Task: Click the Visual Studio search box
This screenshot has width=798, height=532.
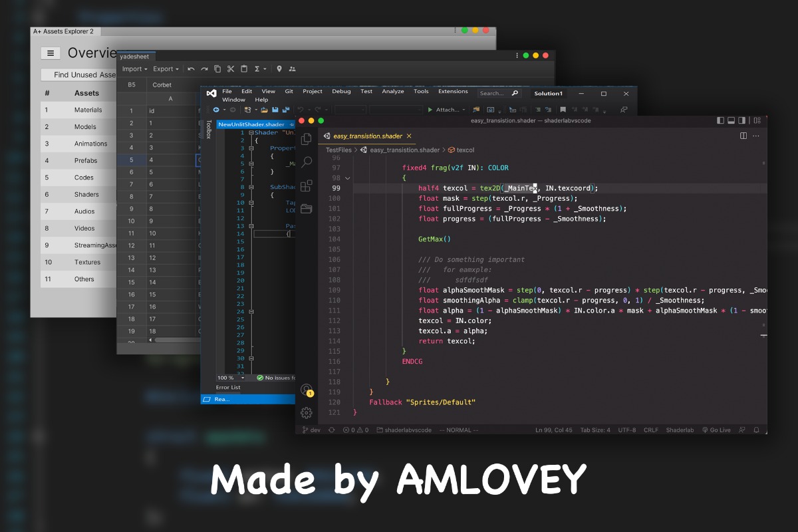Action: pyautogui.click(x=499, y=93)
